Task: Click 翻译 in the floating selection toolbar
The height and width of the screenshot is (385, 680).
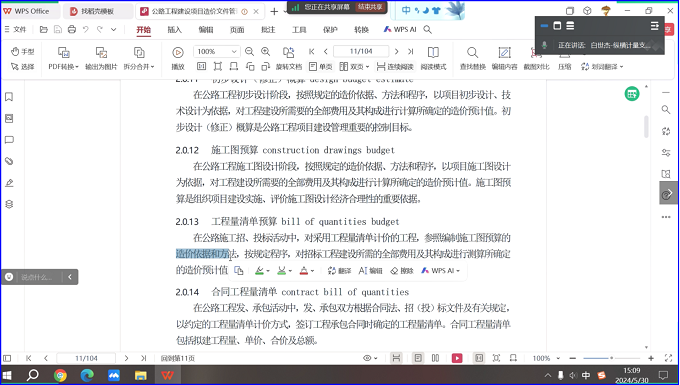Action: pyautogui.click(x=339, y=271)
